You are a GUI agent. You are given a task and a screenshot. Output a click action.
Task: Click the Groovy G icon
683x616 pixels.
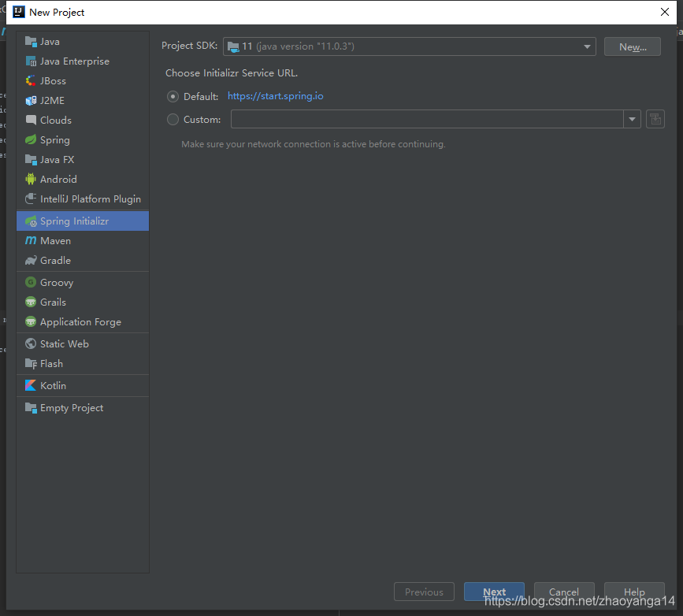(31, 283)
